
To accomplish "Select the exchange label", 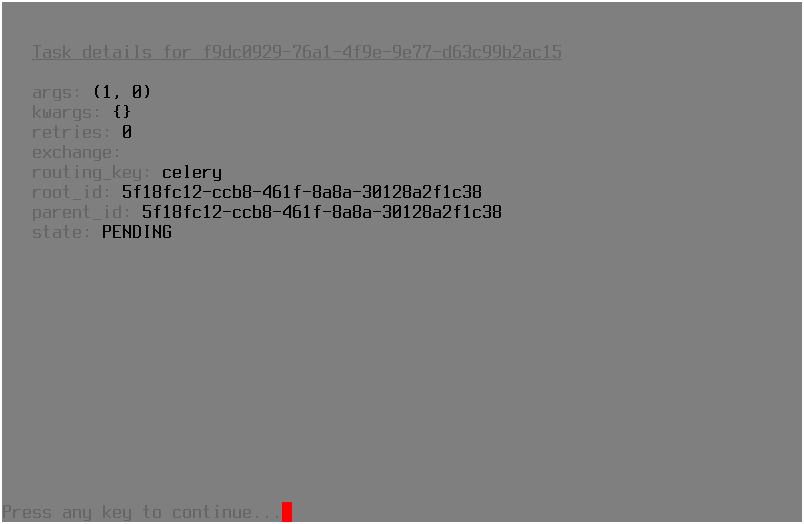I will [76, 152].
